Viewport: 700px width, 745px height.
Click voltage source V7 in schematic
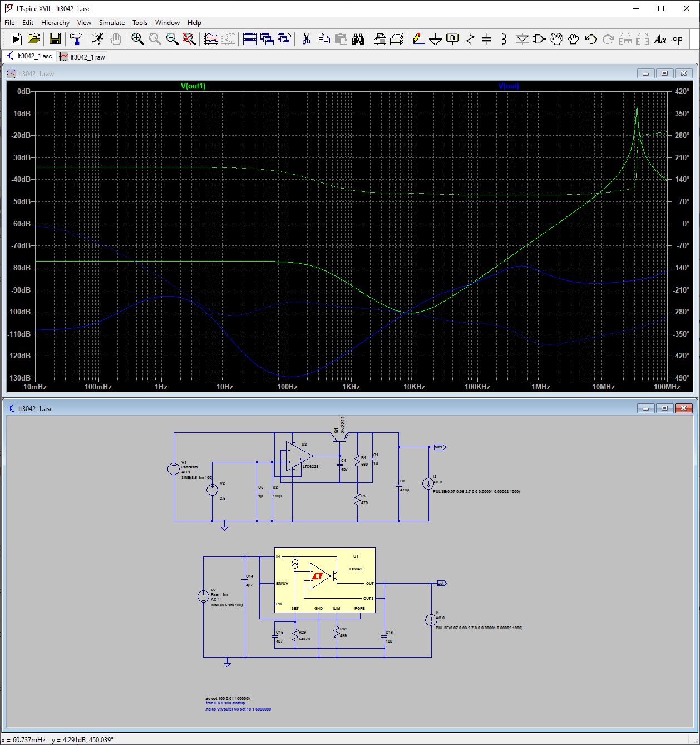coord(204,596)
